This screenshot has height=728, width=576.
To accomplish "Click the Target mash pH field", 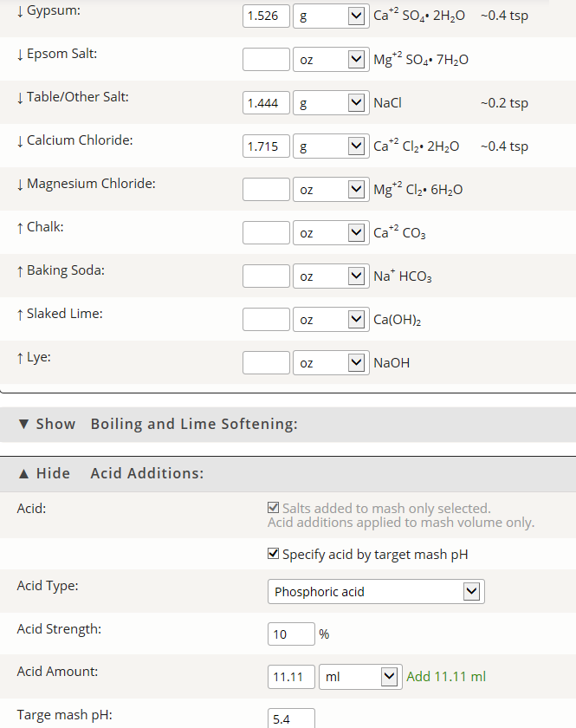I will [292, 718].
